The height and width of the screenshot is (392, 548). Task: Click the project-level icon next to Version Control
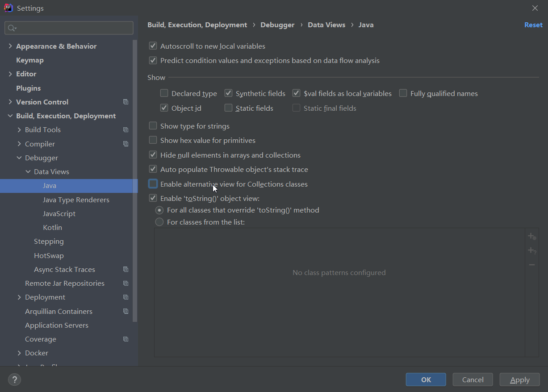coord(125,102)
